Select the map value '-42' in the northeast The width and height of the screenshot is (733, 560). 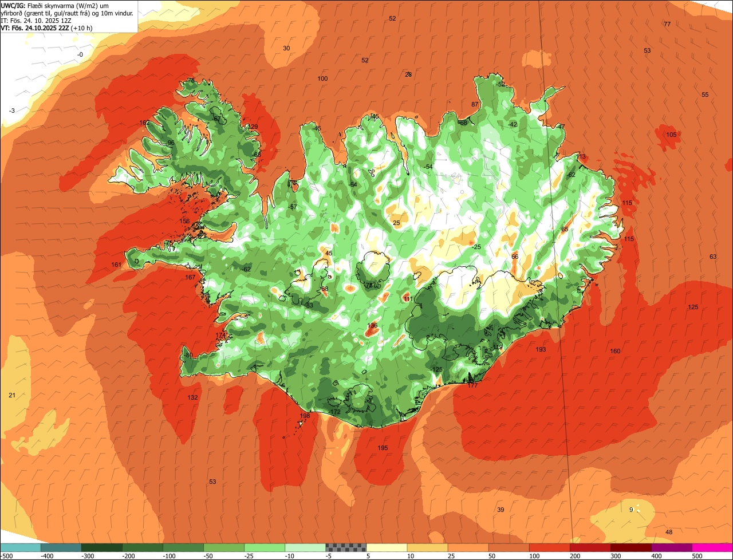(513, 124)
